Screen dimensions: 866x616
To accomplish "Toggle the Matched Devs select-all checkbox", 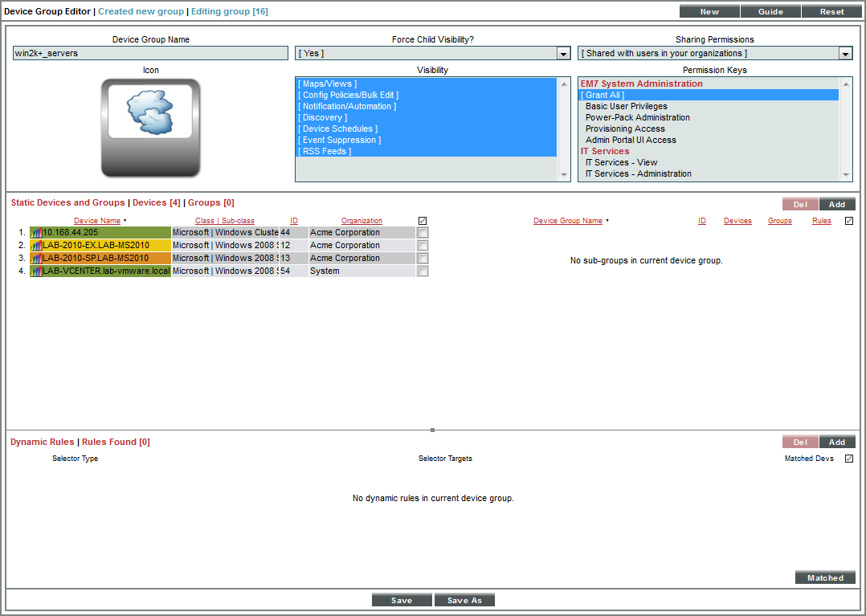I will (x=848, y=458).
